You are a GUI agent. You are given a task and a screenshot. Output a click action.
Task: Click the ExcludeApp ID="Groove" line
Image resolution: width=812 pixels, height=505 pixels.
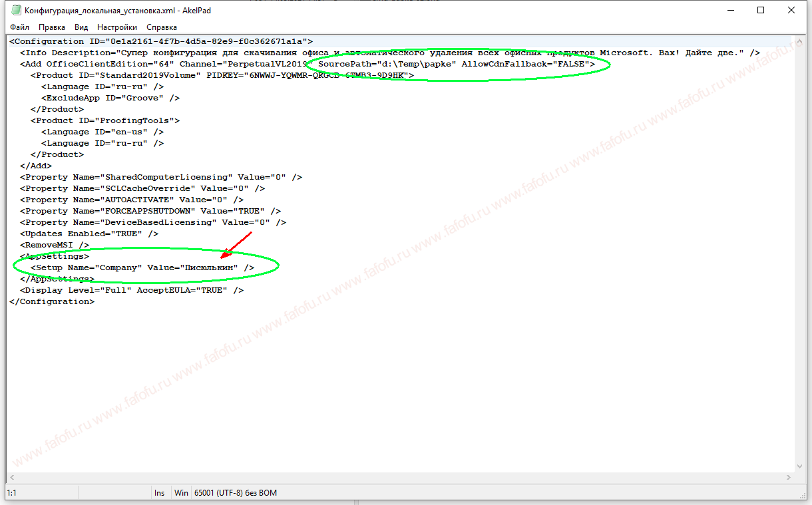coord(110,98)
